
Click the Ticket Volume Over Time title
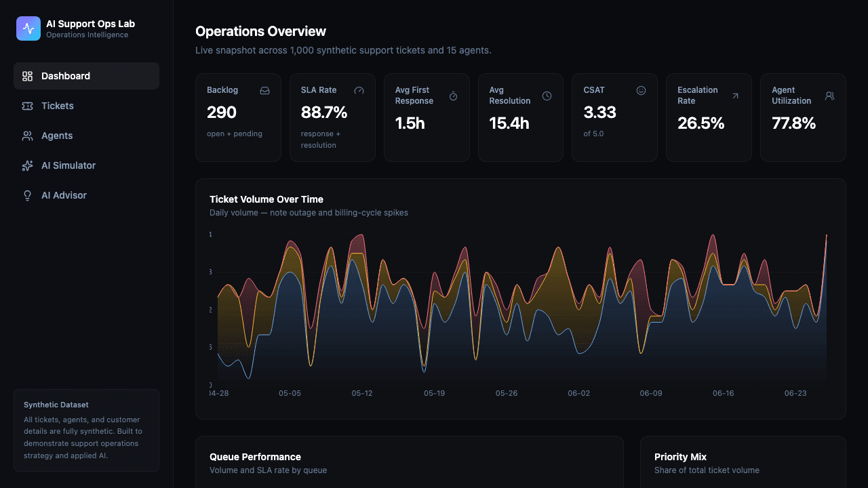(x=267, y=199)
